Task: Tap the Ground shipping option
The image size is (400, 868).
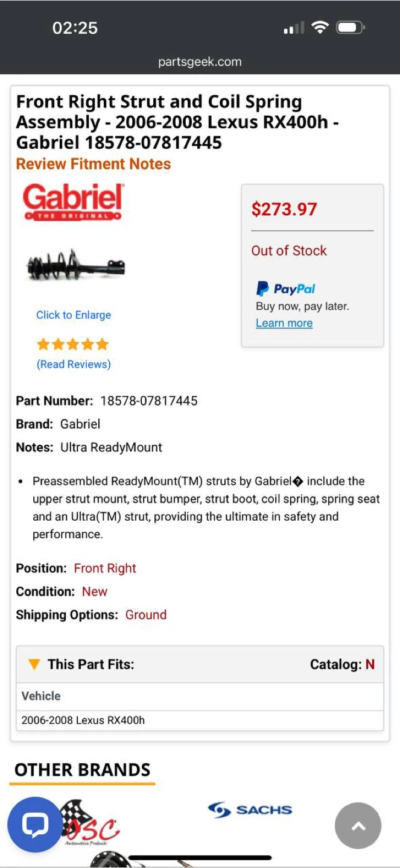Action: (x=146, y=615)
